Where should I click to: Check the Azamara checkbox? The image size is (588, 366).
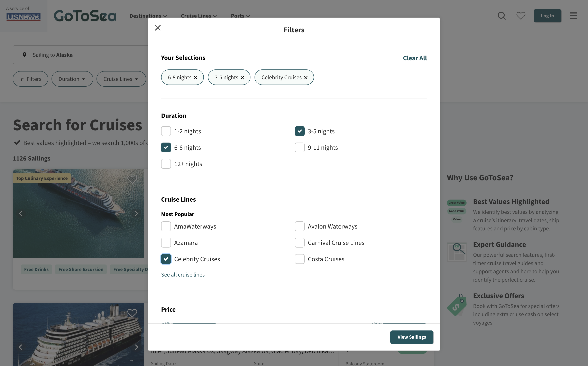click(166, 243)
